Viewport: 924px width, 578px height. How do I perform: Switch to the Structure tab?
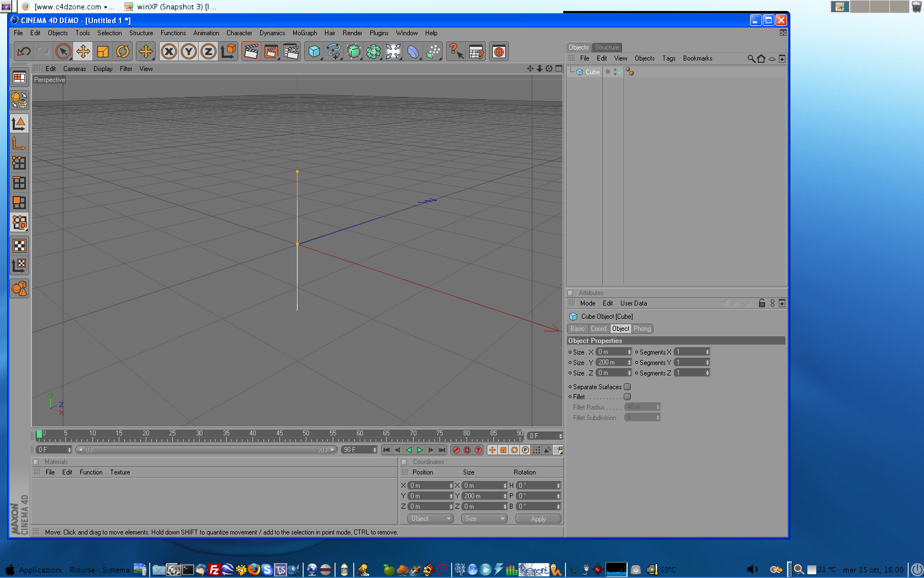tap(607, 47)
